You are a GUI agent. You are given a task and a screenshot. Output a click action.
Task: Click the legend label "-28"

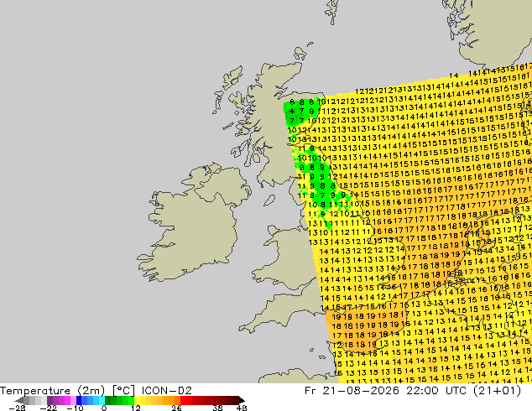point(16,408)
